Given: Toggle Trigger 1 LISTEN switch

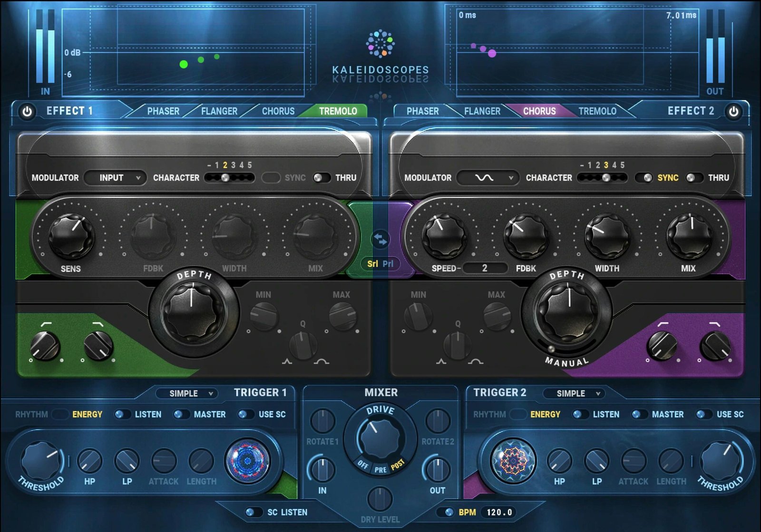Looking at the screenshot, I should pyautogui.click(x=122, y=415).
